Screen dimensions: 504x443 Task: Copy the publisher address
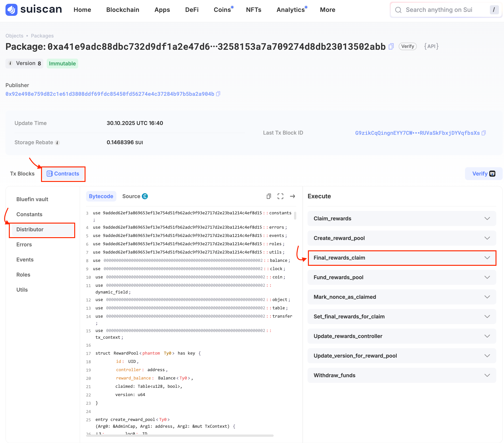pyautogui.click(x=218, y=94)
